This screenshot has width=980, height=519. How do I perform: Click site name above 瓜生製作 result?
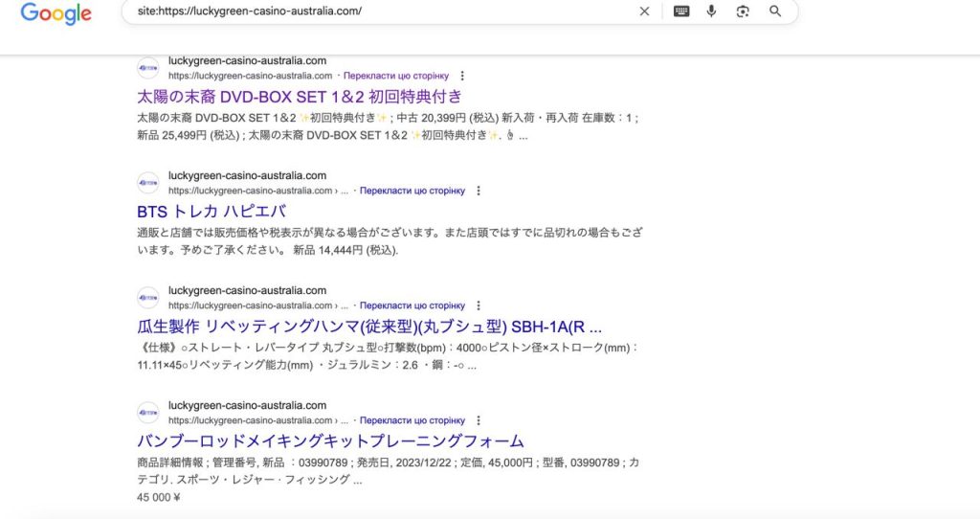pyautogui.click(x=248, y=291)
